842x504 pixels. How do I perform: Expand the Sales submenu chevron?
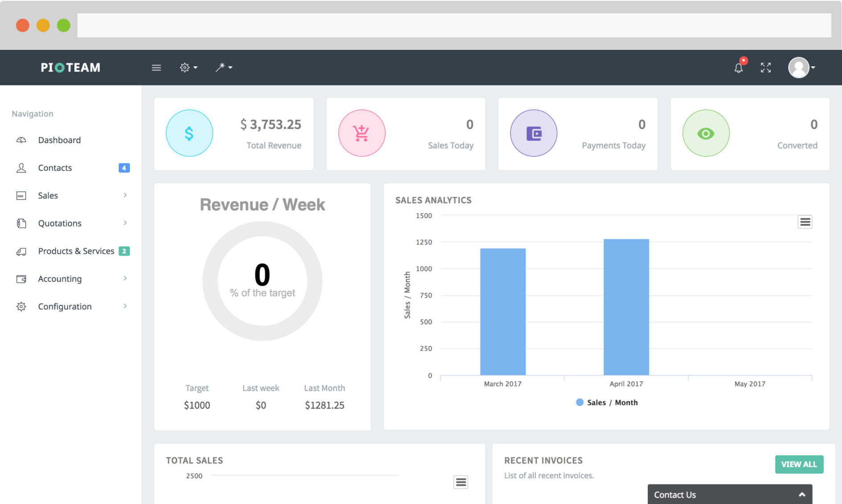125,195
